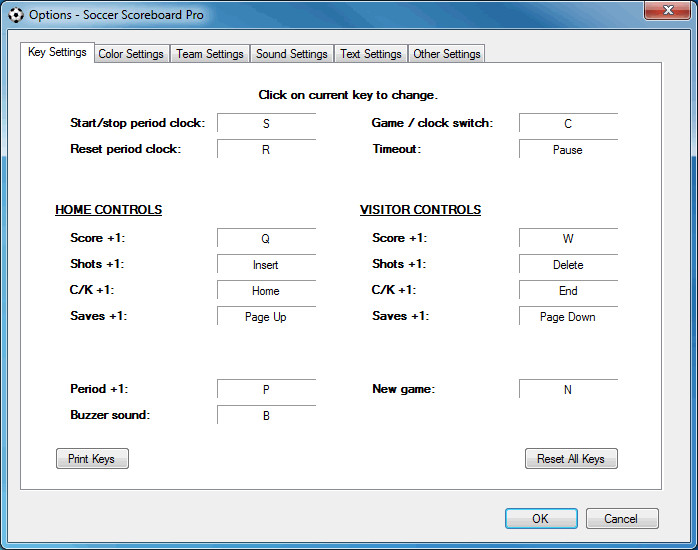Change Visitor Saves +1 key Page Down

(568, 316)
